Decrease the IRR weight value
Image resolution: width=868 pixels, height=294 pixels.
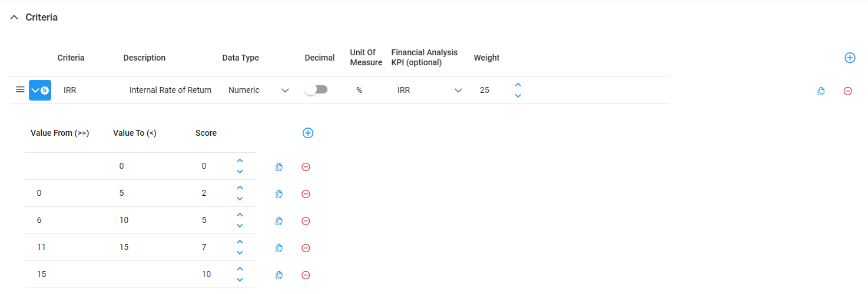518,95
